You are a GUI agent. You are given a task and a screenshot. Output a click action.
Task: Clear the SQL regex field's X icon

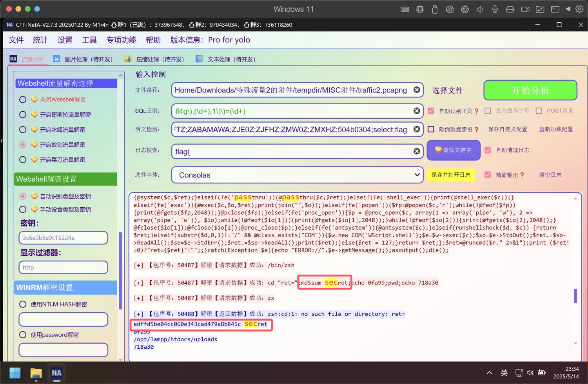coord(417,111)
